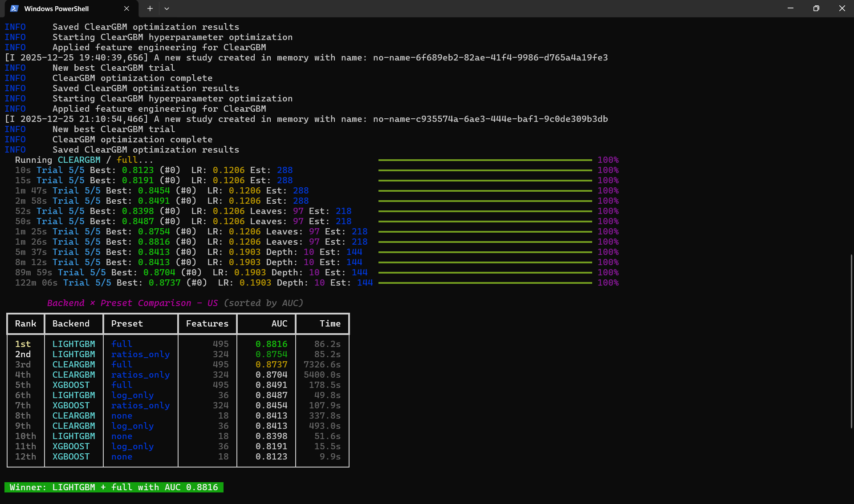854x504 pixels.
Task: Click the time cell "85.2s"
Action: click(327, 355)
